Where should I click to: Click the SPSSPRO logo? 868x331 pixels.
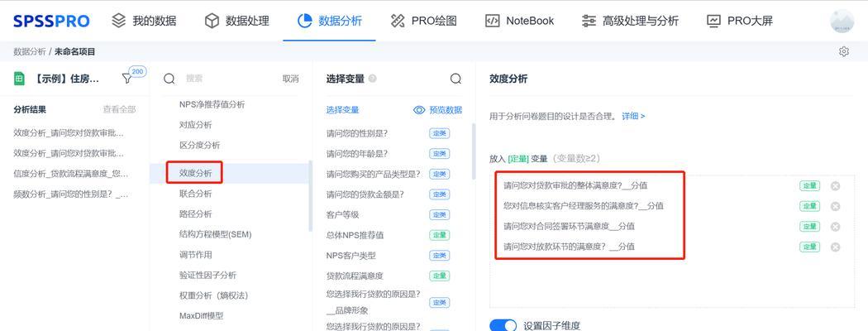click(x=51, y=21)
